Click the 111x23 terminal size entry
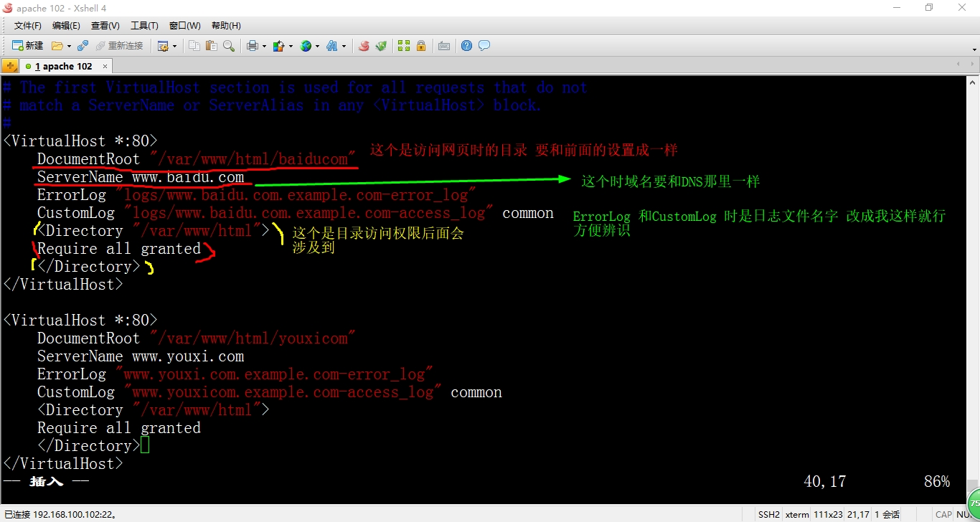Screen dimensions: 980x522 click(x=829, y=514)
